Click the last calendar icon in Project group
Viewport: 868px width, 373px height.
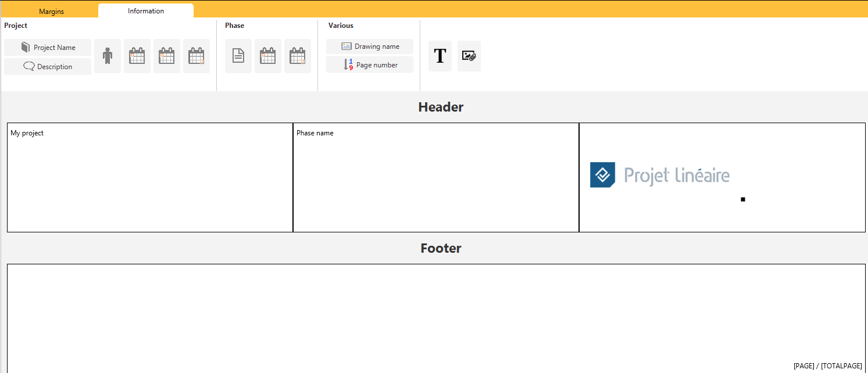197,56
